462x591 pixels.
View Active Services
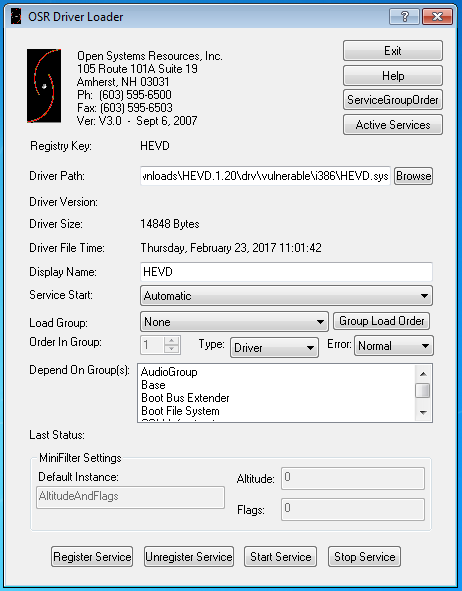[393, 125]
